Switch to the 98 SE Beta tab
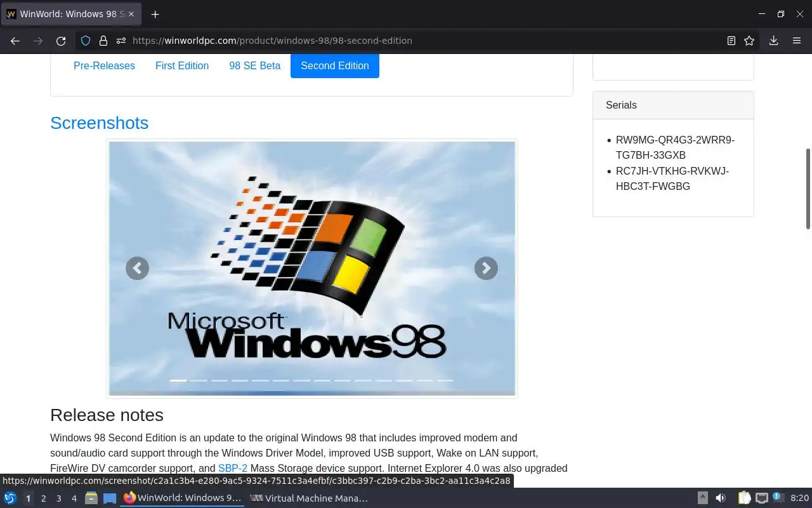Screen dimensions: 812x508 (254, 65)
